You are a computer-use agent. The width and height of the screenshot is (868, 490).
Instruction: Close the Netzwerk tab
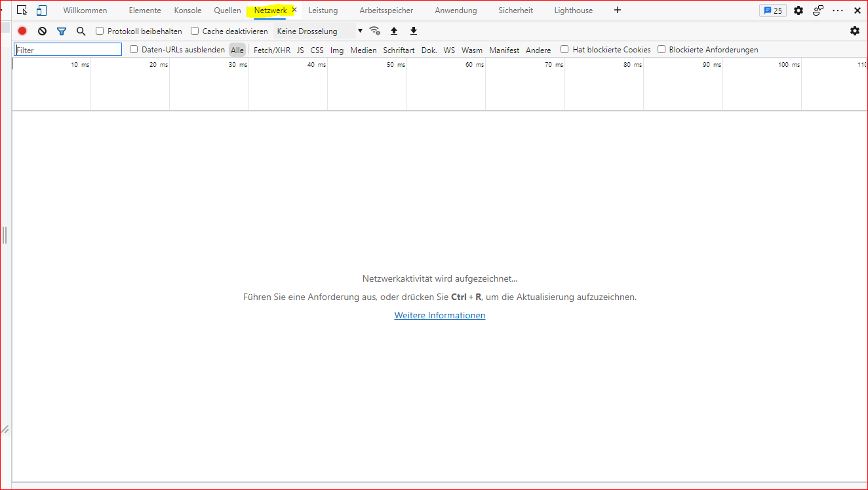294,10
